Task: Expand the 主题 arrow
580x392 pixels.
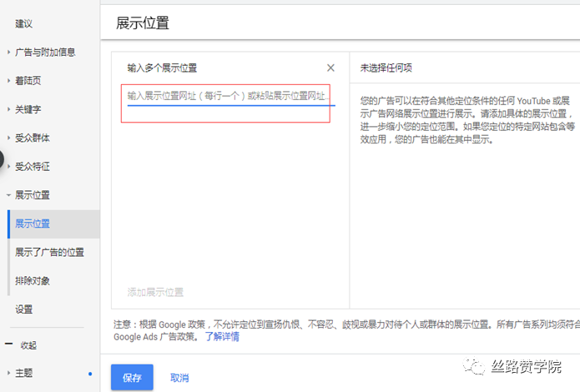Action: pyautogui.click(x=8, y=373)
